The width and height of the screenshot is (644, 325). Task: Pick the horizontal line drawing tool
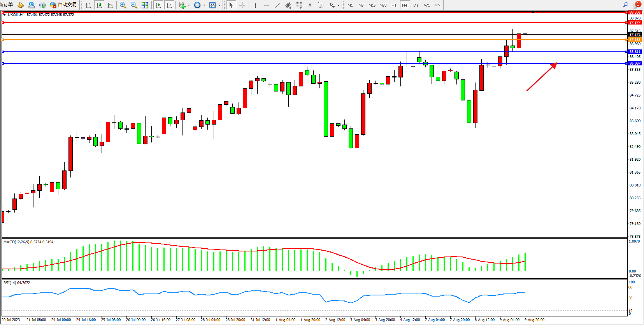[266, 5]
